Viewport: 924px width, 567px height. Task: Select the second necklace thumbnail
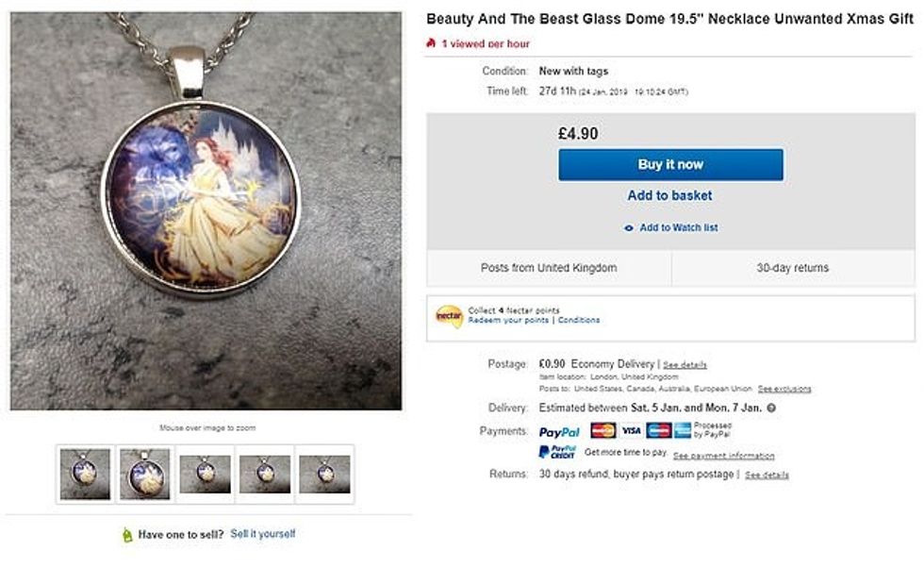pos(144,474)
